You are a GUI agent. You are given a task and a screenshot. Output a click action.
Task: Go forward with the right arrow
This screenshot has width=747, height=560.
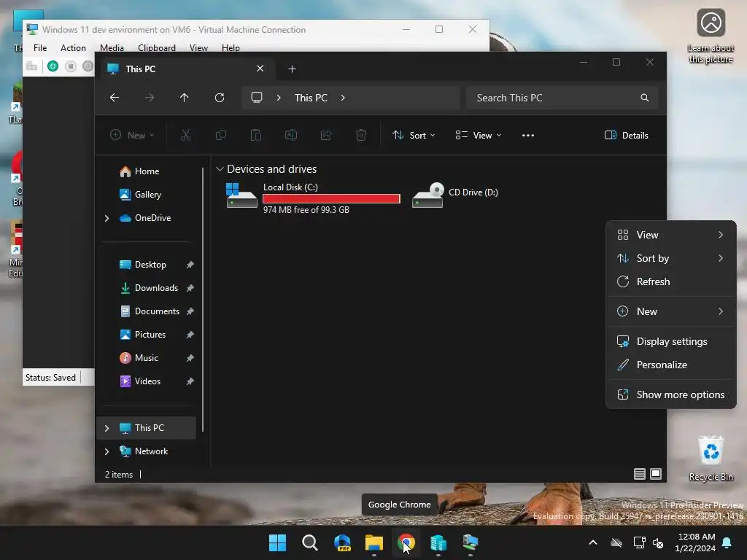[150, 98]
